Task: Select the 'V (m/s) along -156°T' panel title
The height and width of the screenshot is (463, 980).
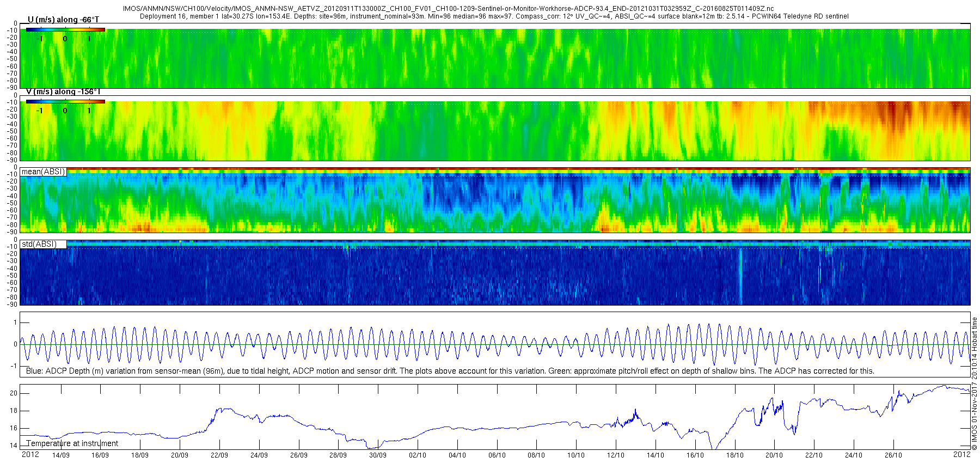Action: click(63, 92)
